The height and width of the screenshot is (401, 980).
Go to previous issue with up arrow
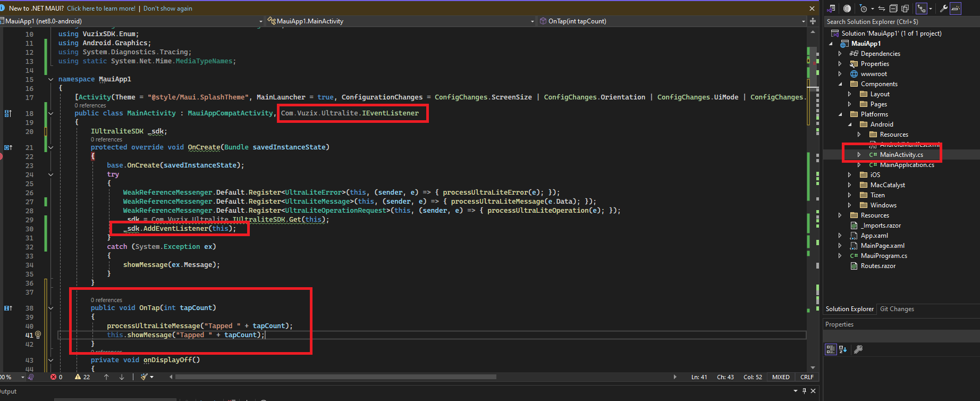click(x=106, y=377)
